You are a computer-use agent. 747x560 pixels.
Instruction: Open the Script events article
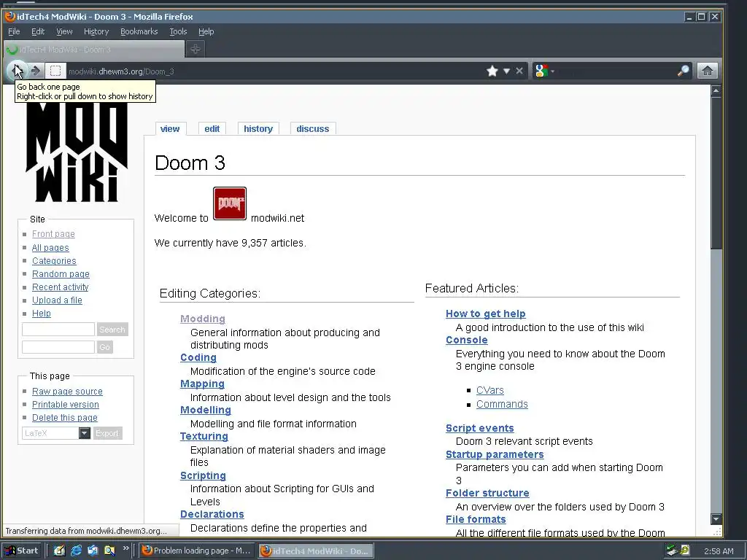coord(480,427)
